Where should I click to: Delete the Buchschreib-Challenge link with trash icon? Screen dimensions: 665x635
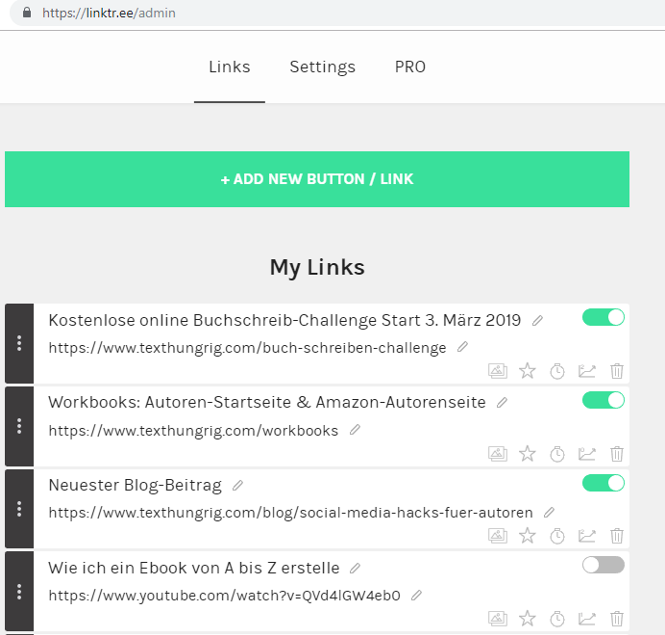click(x=617, y=371)
